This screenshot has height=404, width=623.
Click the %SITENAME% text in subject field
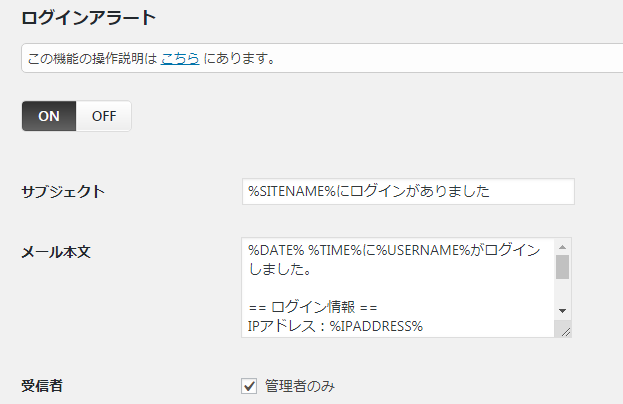292,191
